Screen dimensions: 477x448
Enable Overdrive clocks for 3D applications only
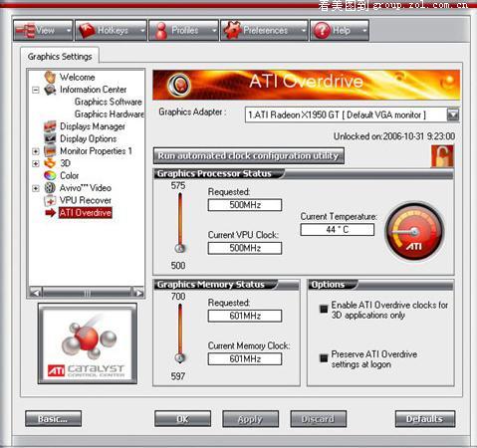[x=324, y=309]
